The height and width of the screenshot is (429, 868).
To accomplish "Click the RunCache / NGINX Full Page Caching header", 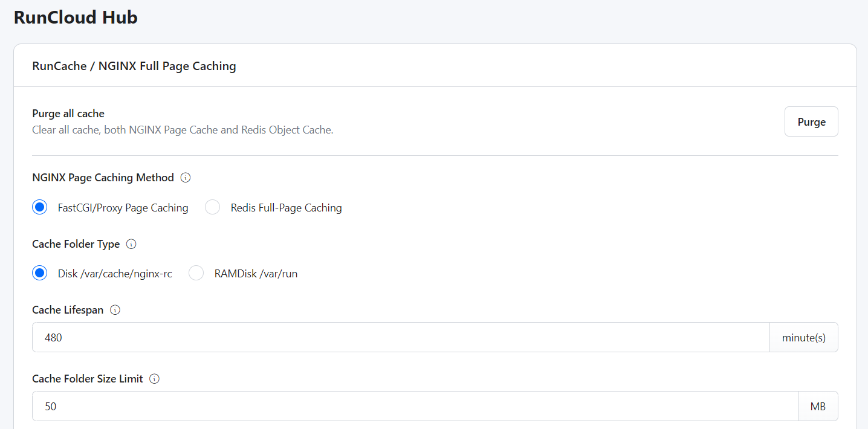I will point(134,66).
